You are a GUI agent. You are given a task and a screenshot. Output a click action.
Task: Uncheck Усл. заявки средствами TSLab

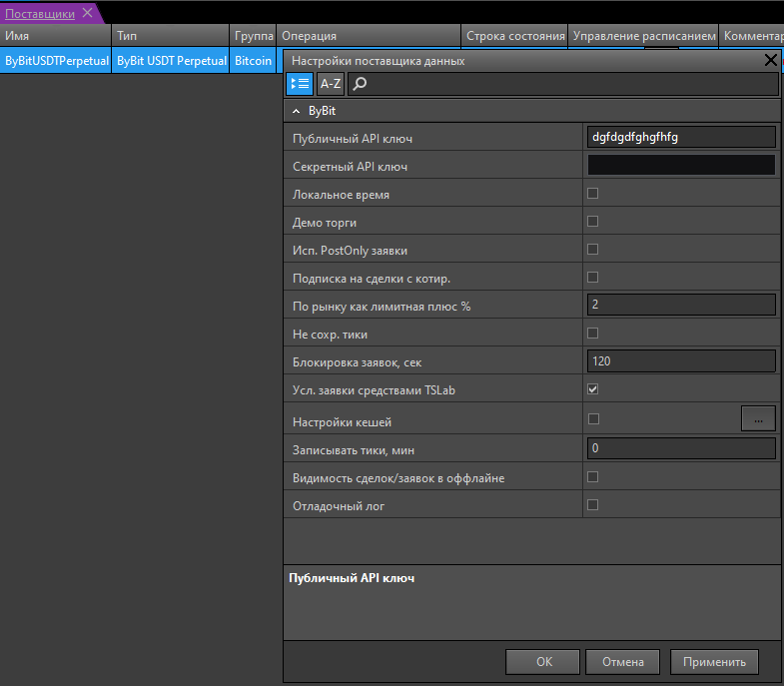point(592,389)
